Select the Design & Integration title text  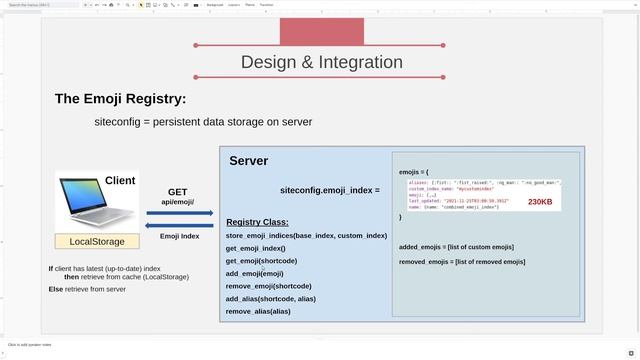[x=322, y=62]
